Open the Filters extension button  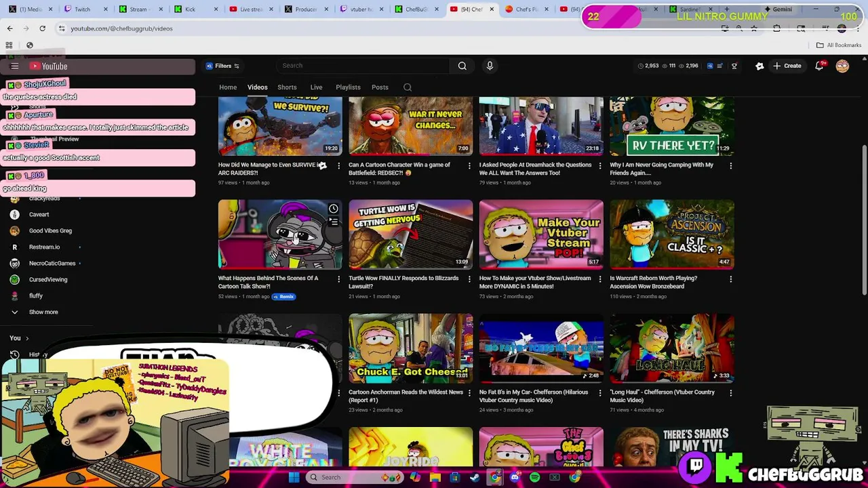click(223, 66)
